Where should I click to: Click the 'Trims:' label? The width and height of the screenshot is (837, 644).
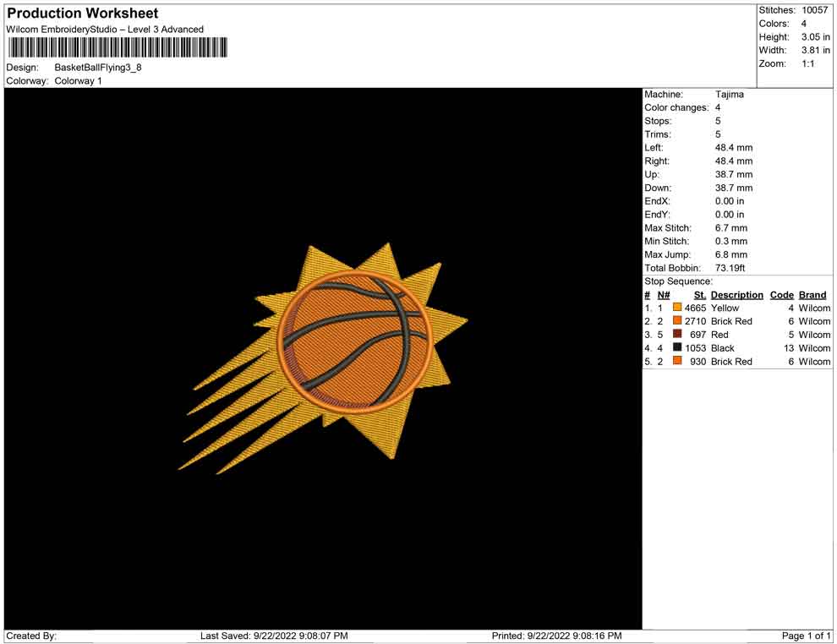[658, 134]
